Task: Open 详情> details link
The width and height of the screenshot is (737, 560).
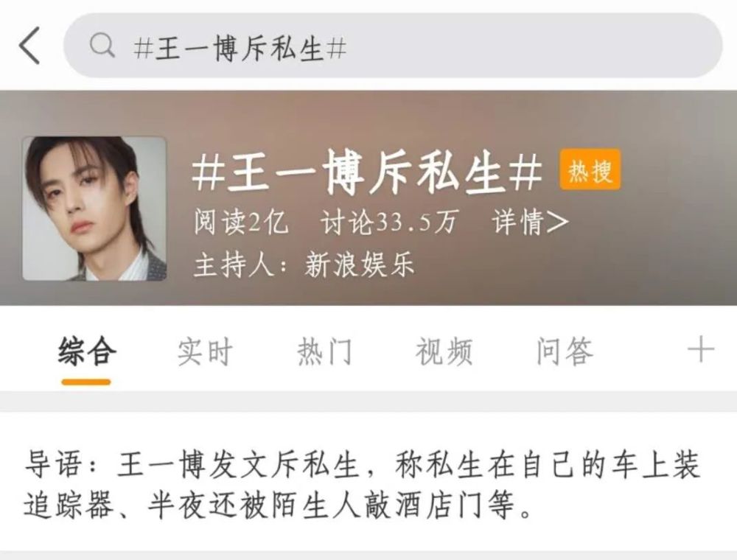Action: (530, 221)
